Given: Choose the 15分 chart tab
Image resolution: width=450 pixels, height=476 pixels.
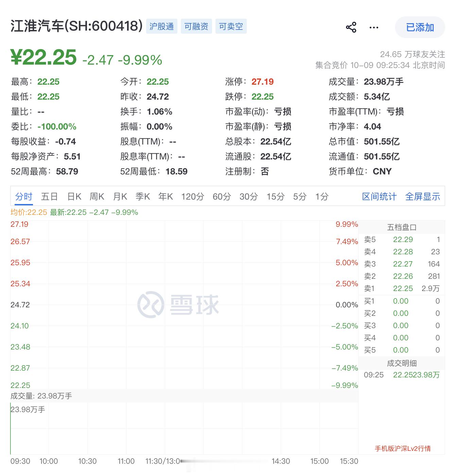Looking at the screenshot, I should click(276, 197).
